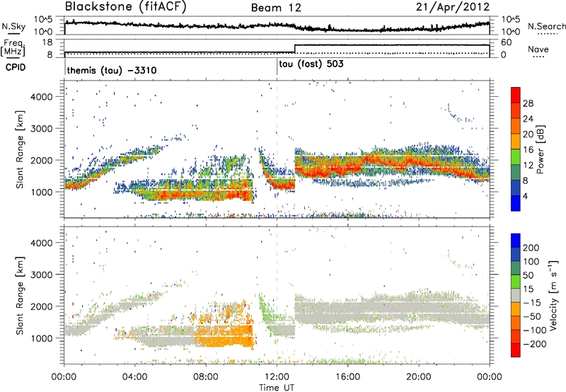
Task: Click the '-100' label on the Velocity color bar
Action: [x=535, y=330]
